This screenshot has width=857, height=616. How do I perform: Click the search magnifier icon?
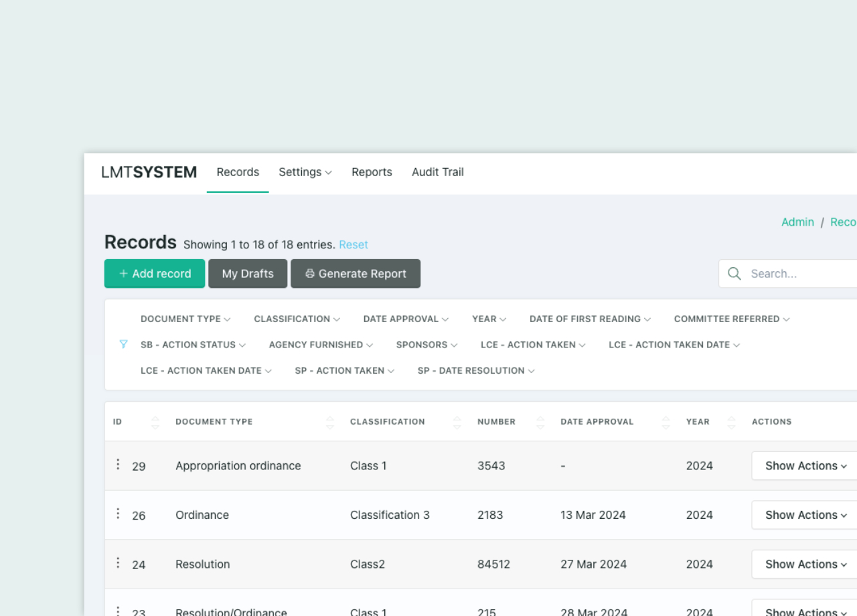pyautogui.click(x=734, y=274)
